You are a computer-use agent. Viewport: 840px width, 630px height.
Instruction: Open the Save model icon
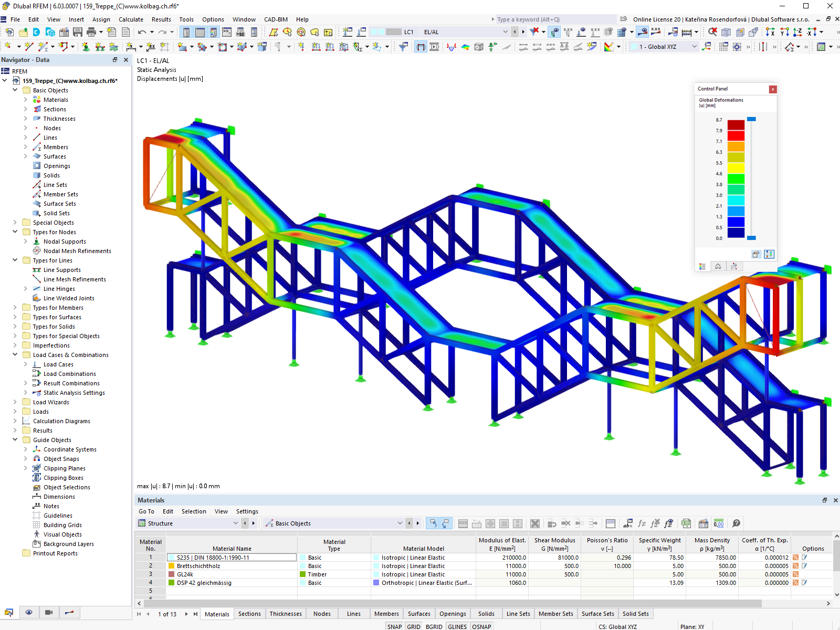tap(77, 32)
